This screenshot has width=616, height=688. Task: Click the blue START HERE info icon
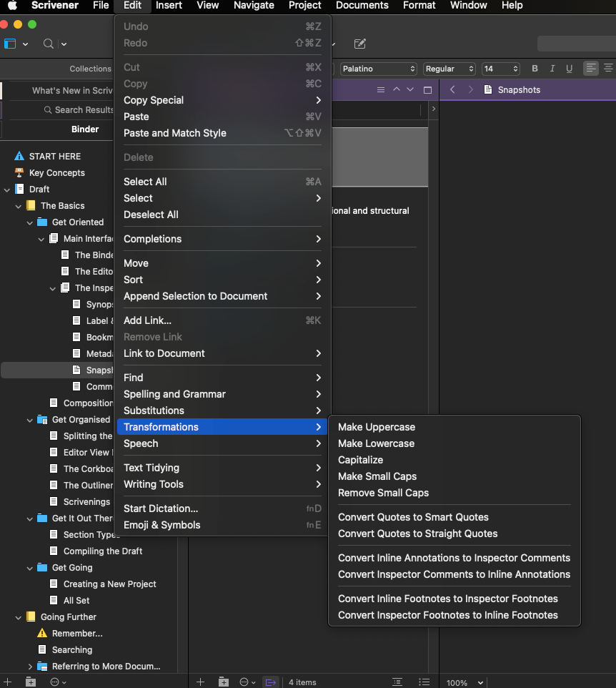[x=19, y=156]
